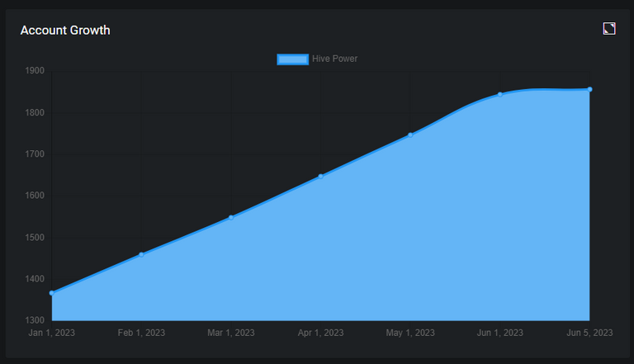
Task: Click the Jun 1, 2023 axis label
Action: pyautogui.click(x=500, y=333)
